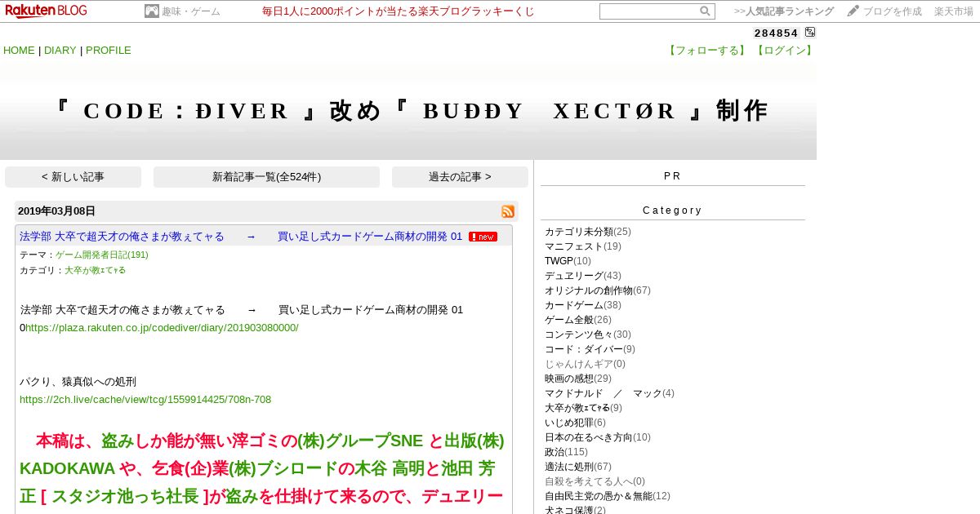
Task: Click the 趣味・ゲーム genre text
Action: click(191, 11)
